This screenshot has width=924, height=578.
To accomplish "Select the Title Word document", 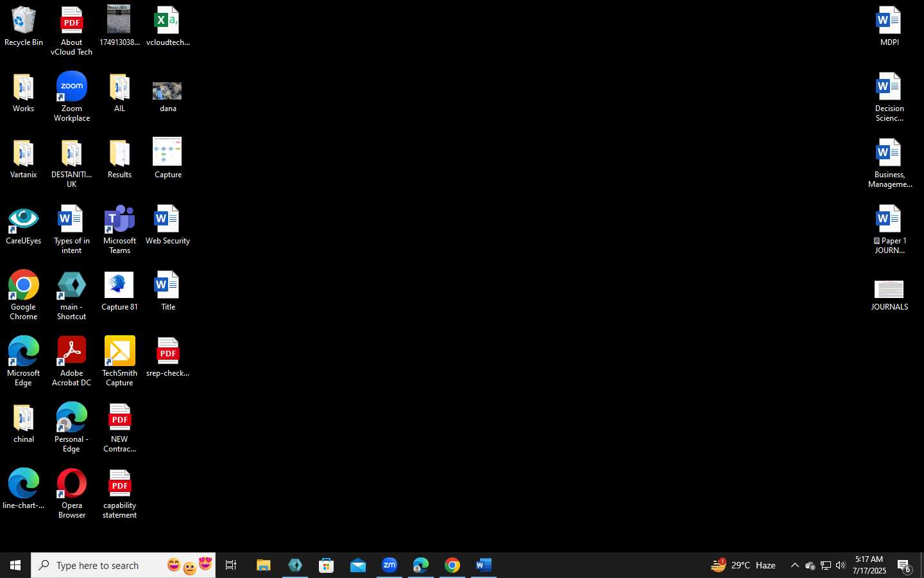I will click(x=167, y=292).
